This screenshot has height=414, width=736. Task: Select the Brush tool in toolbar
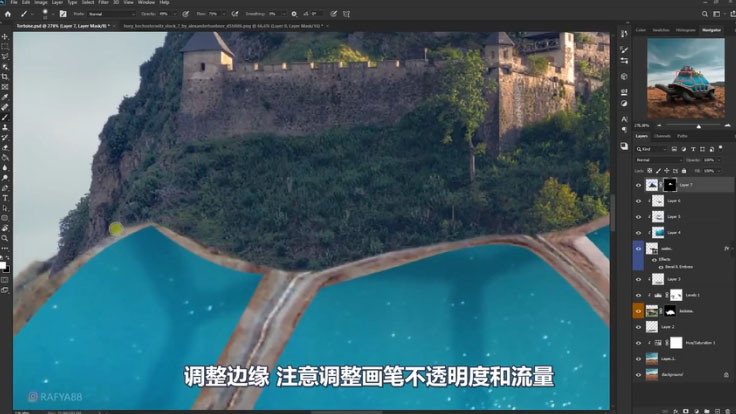[x=5, y=117]
